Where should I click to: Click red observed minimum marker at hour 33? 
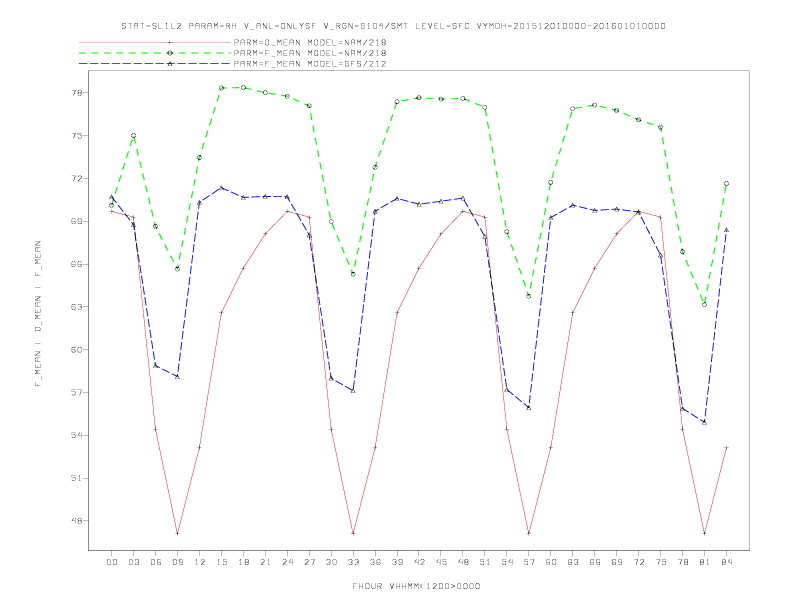[x=353, y=533]
